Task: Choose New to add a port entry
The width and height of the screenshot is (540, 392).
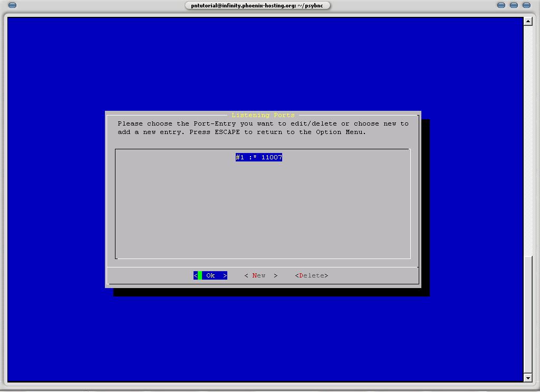Action: coord(261,275)
